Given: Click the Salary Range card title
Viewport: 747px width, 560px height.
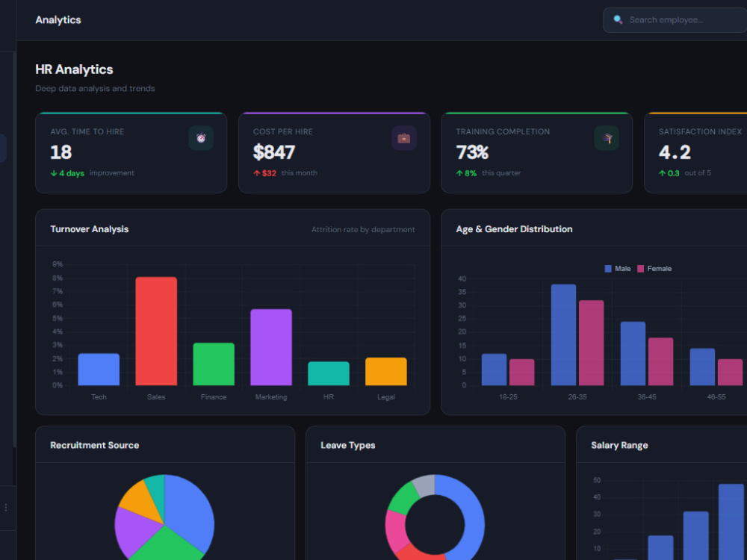Looking at the screenshot, I should [x=619, y=445].
